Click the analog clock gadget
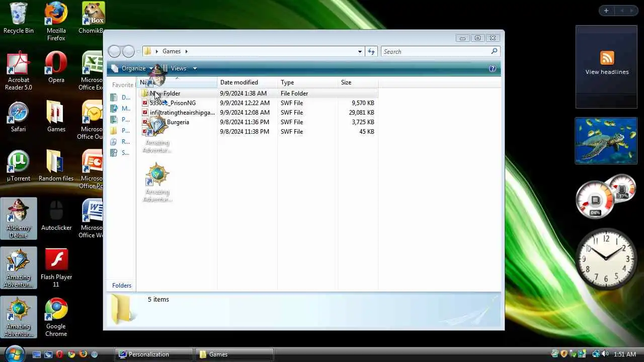Screen dimensions: 644x362 pos(606,258)
